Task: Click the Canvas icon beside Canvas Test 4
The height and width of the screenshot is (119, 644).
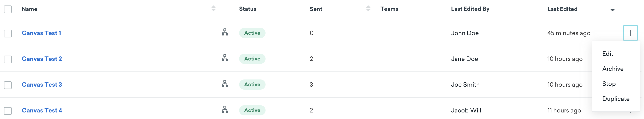Action: point(225,110)
